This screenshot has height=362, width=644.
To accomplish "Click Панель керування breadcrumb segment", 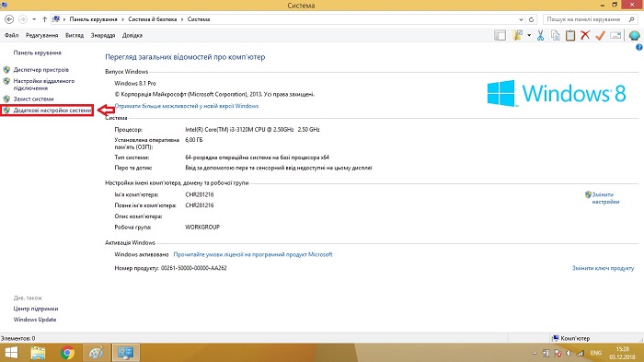I will 93,19.
